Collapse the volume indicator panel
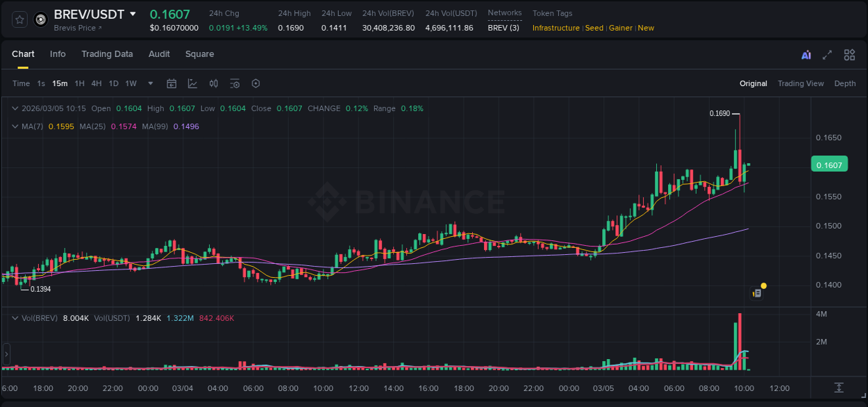 pyautogui.click(x=15, y=318)
